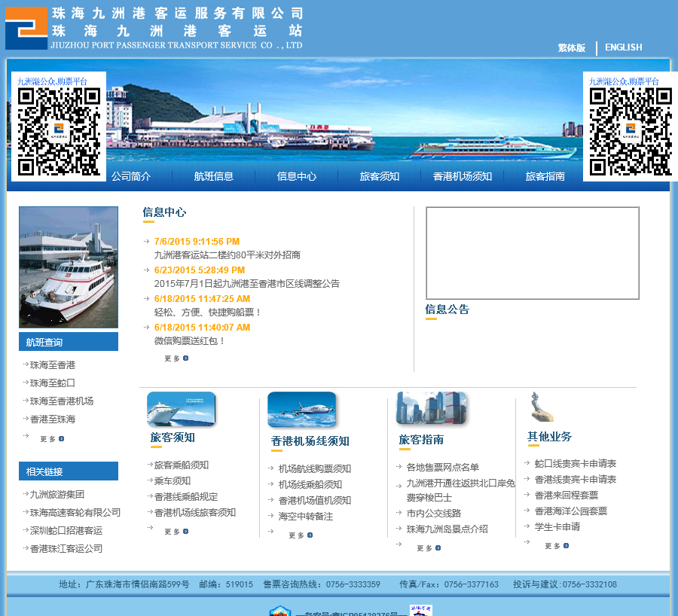Screen dimensions: 678x616
Task: Open the 信息中心 nav menu
Action: click(x=297, y=176)
